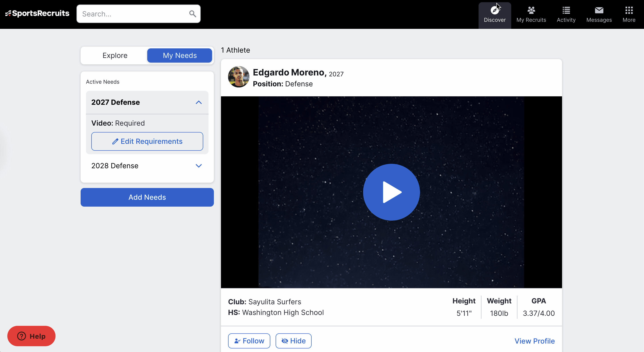Viewport: 644px width, 352px height.
Task: Open the More grid menu icon
Action: 629,10
